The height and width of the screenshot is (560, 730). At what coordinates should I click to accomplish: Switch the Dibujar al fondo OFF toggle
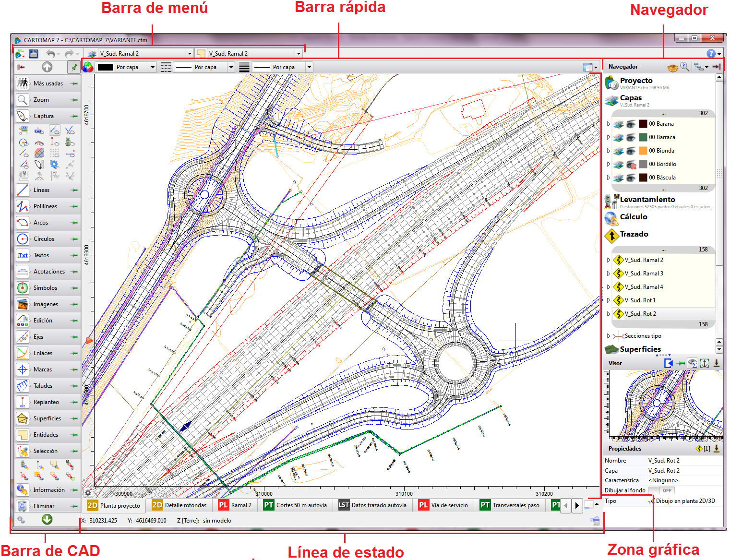(662, 490)
